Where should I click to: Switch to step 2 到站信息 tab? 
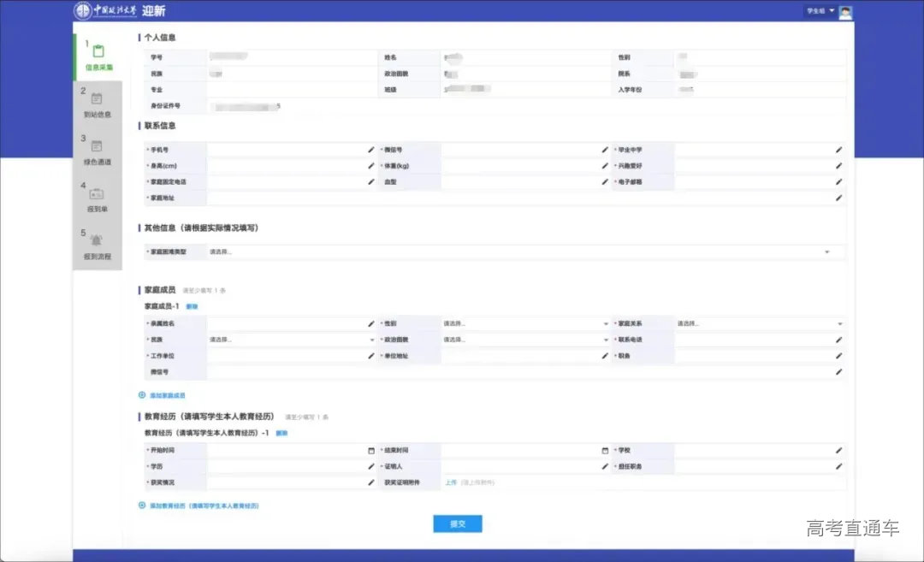97,104
